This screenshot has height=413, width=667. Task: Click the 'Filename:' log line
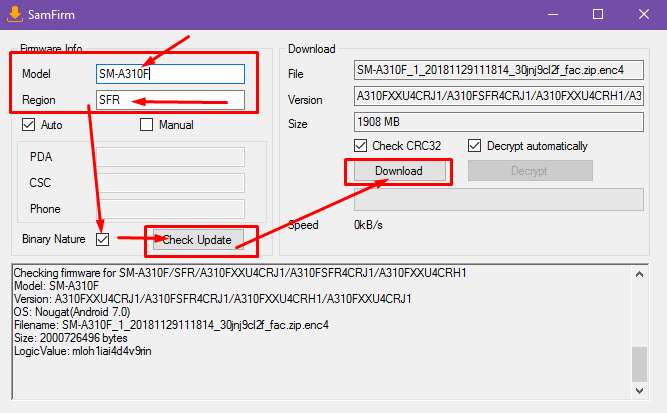(171, 325)
